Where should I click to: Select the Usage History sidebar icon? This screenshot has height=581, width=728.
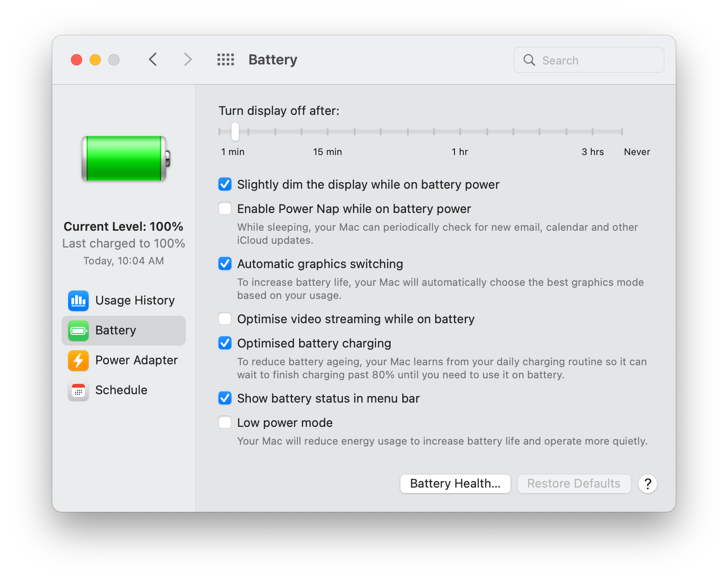coord(78,301)
